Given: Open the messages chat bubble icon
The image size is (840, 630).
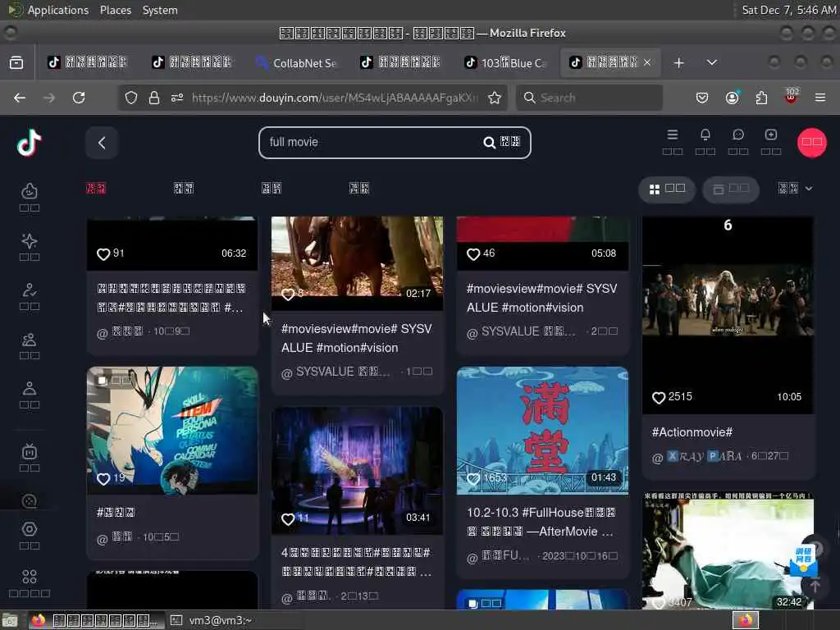Looking at the screenshot, I should pos(738,135).
